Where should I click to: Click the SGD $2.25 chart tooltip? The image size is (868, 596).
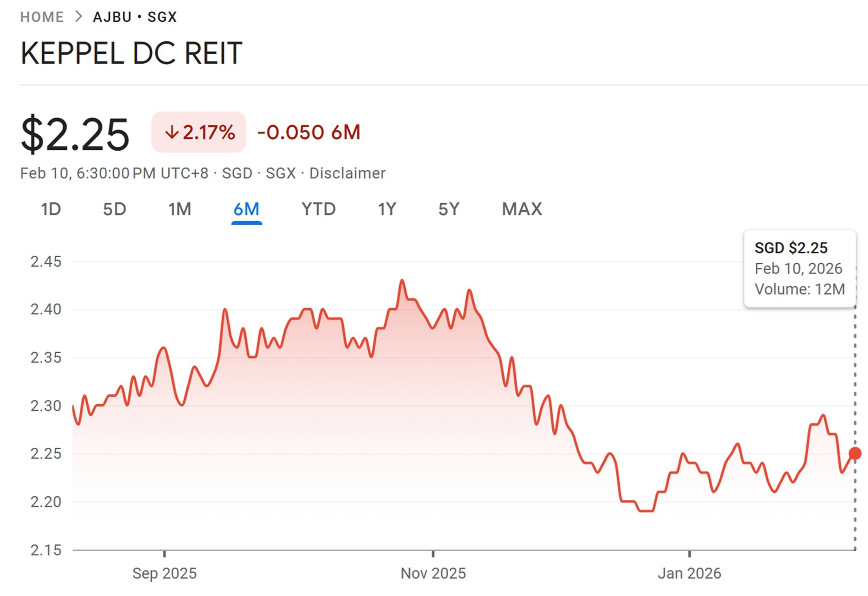(x=799, y=268)
